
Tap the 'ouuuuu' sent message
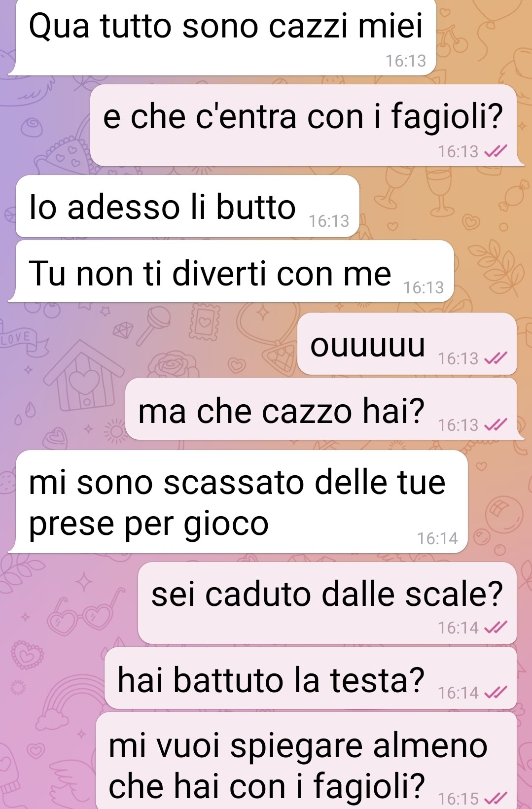407,344
